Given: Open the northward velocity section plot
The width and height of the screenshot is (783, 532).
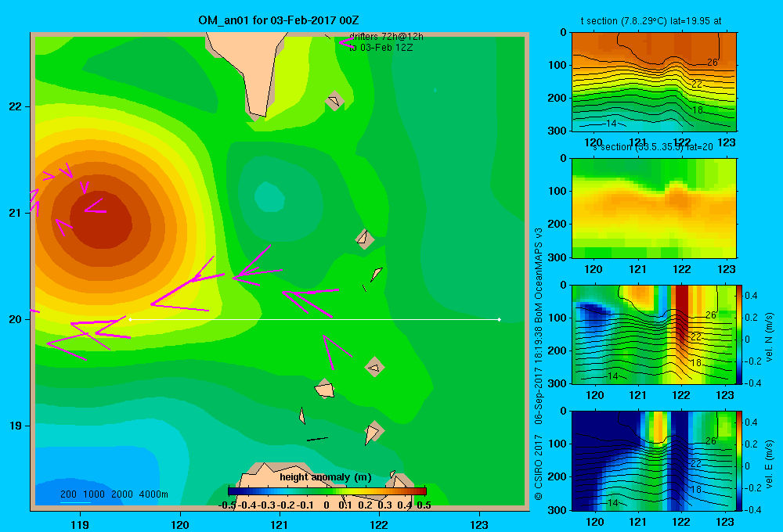Looking at the screenshot, I should [x=654, y=334].
